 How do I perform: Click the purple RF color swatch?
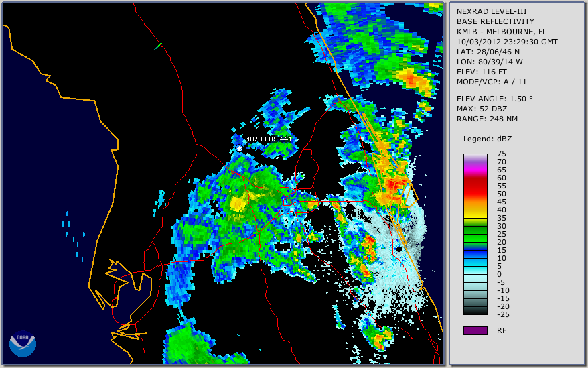(475, 330)
